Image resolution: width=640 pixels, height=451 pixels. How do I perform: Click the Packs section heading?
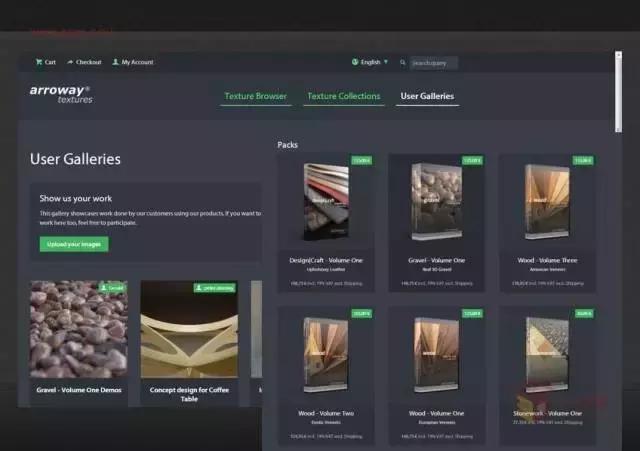coord(287,145)
